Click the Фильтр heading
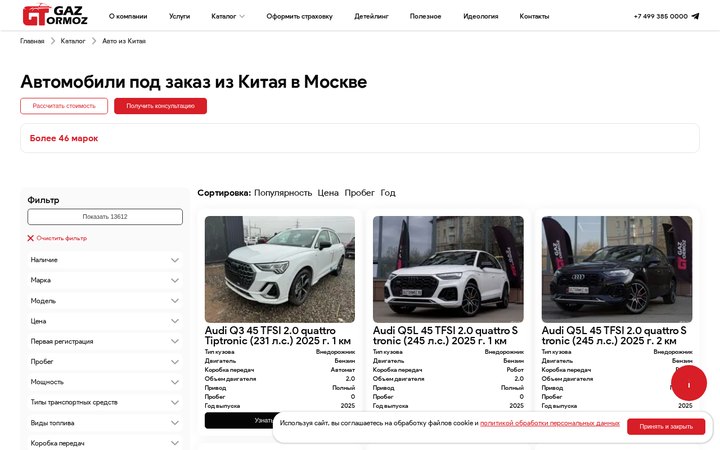The width and height of the screenshot is (720, 450). 43,200
